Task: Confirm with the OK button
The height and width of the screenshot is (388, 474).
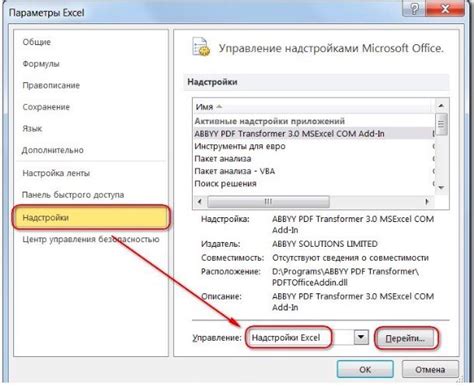Action: [x=365, y=369]
